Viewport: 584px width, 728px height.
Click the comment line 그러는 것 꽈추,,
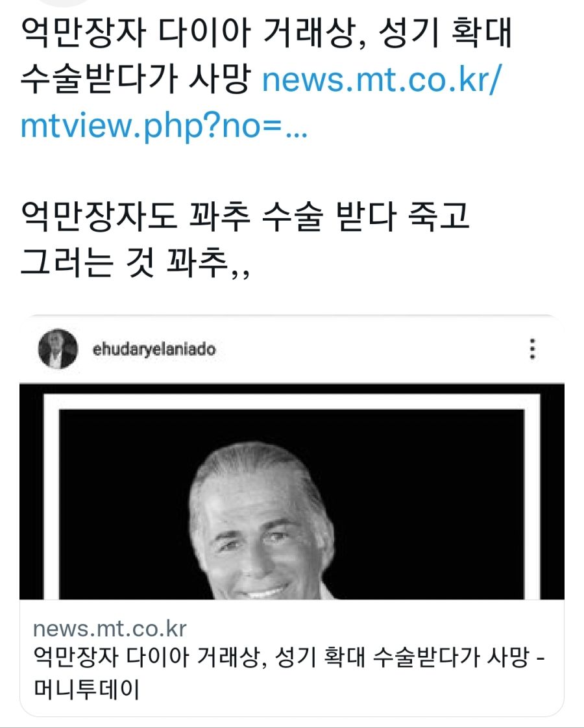pos(135,262)
